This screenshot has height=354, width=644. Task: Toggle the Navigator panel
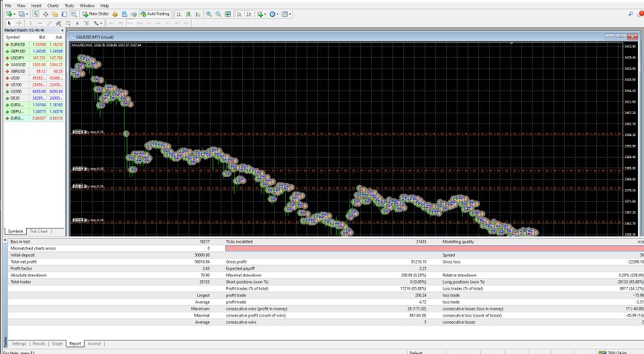(x=54, y=14)
